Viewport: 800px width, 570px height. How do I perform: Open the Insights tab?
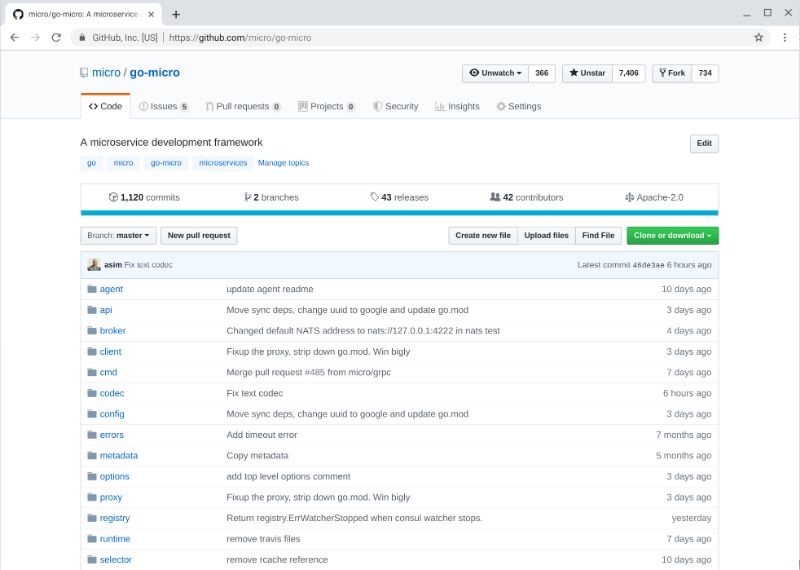tap(457, 106)
